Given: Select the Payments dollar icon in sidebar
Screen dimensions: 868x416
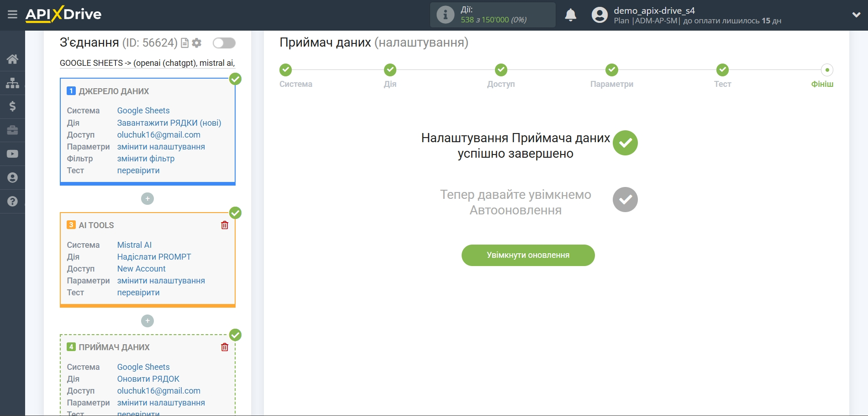Looking at the screenshot, I should 12,107.
